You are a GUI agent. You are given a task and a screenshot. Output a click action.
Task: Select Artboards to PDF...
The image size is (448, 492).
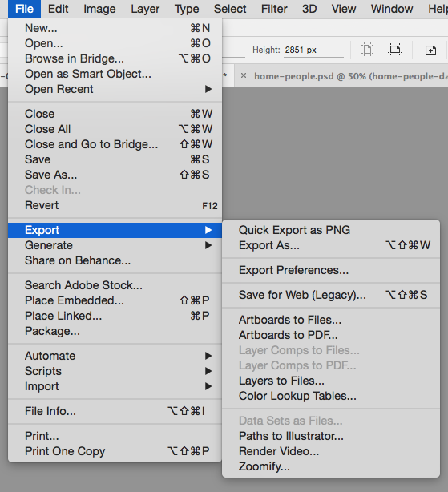point(331,335)
